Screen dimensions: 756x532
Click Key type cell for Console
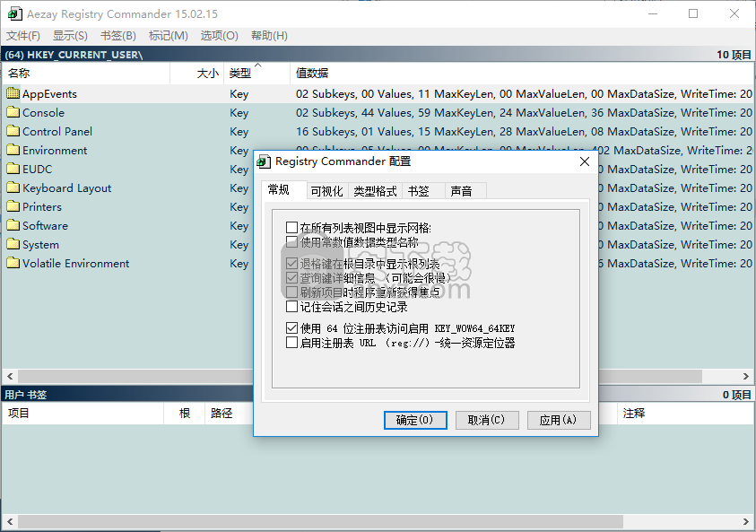click(239, 112)
